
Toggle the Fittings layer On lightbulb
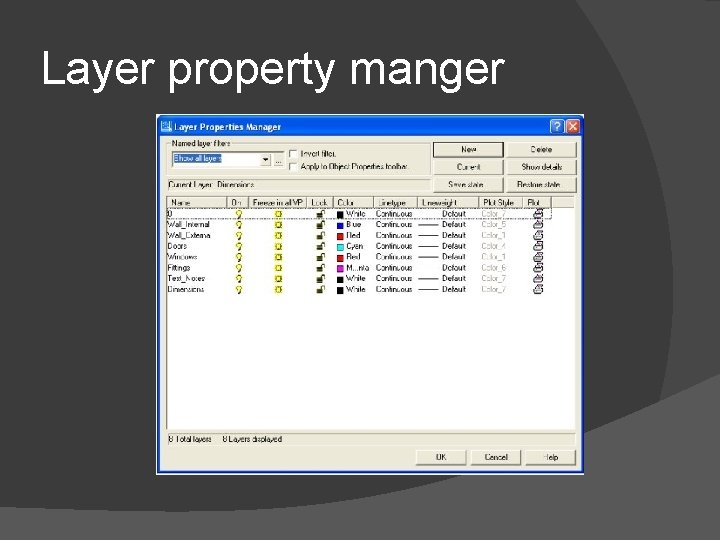[x=238, y=268]
